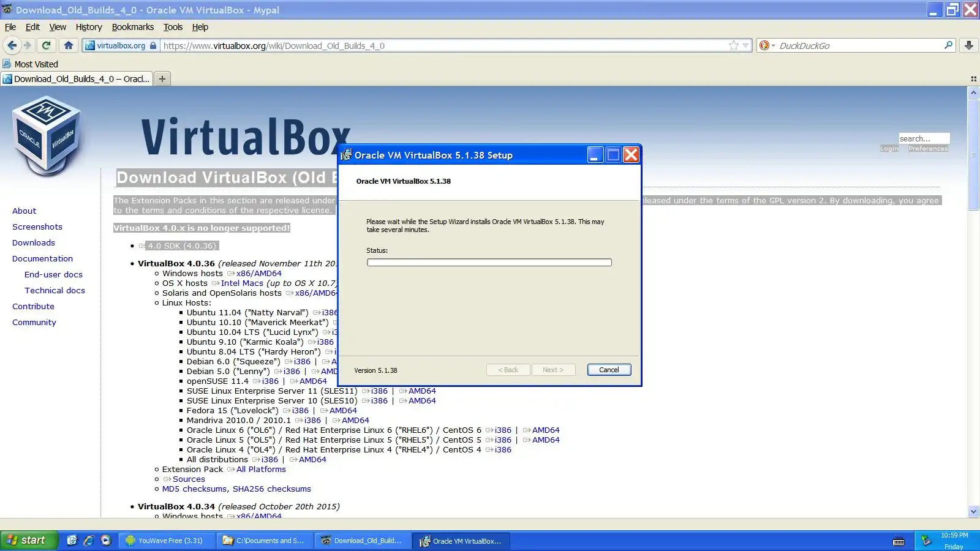Screen dimensions: 980x551
Task: Open the End-user docs link
Action: [x=53, y=274]
